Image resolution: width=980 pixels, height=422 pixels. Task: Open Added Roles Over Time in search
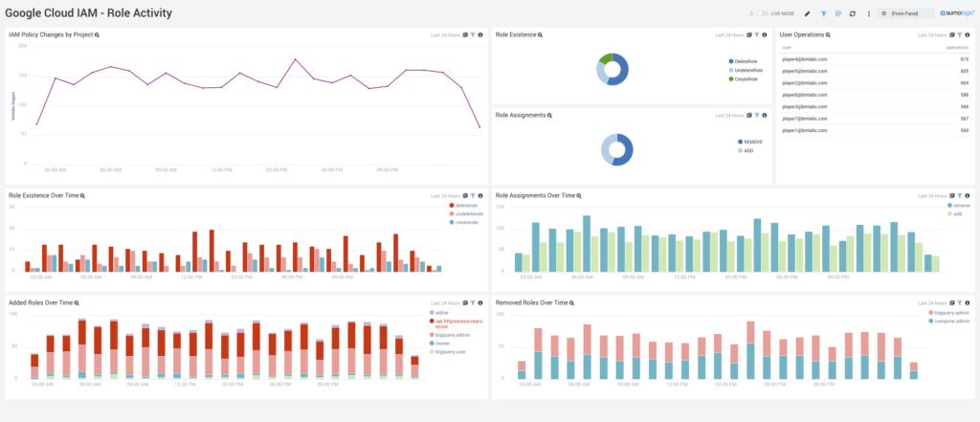coord(77,302)
